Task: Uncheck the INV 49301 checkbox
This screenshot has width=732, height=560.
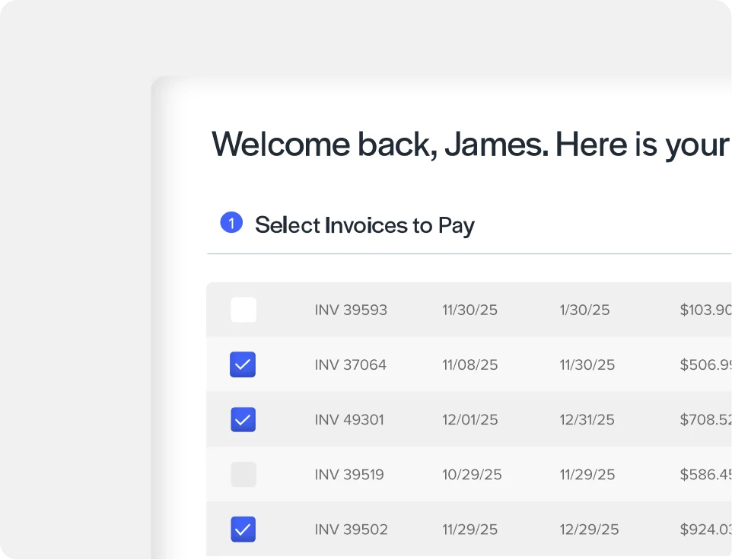Action: (x=243, y=419)
